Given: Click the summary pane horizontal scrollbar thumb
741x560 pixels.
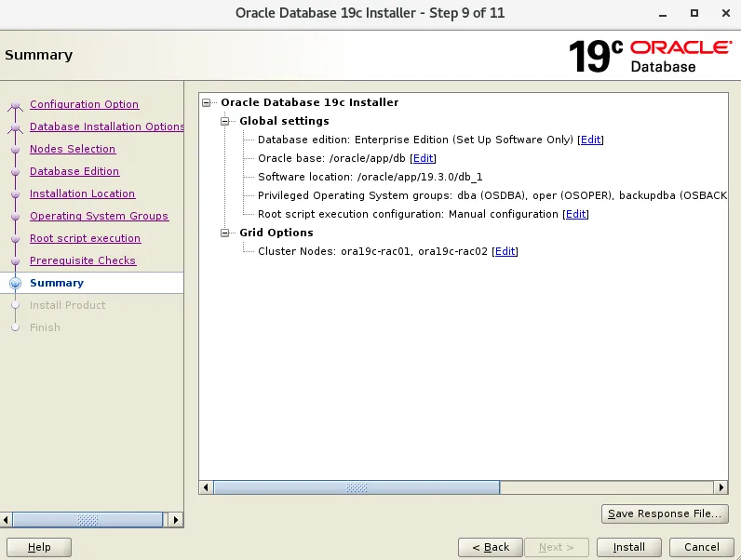Looking at the screenshot, I should click(357, 487).
